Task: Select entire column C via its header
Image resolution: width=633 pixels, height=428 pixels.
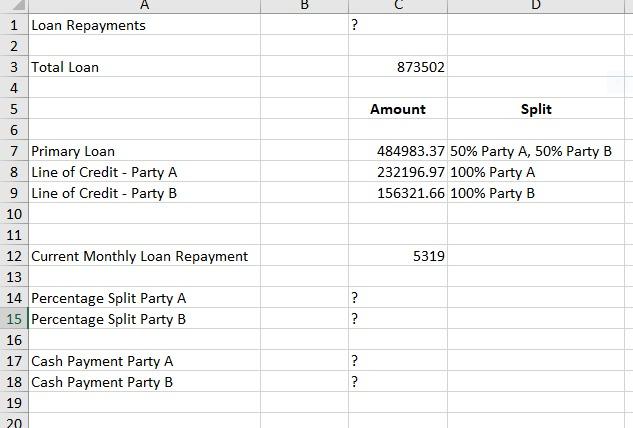Action: point(398,6)
